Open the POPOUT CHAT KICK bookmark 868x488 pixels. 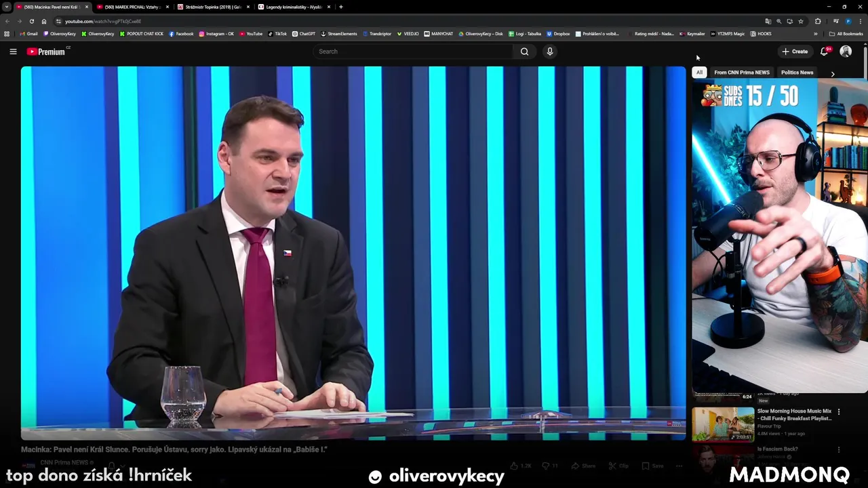pos(141,34)
